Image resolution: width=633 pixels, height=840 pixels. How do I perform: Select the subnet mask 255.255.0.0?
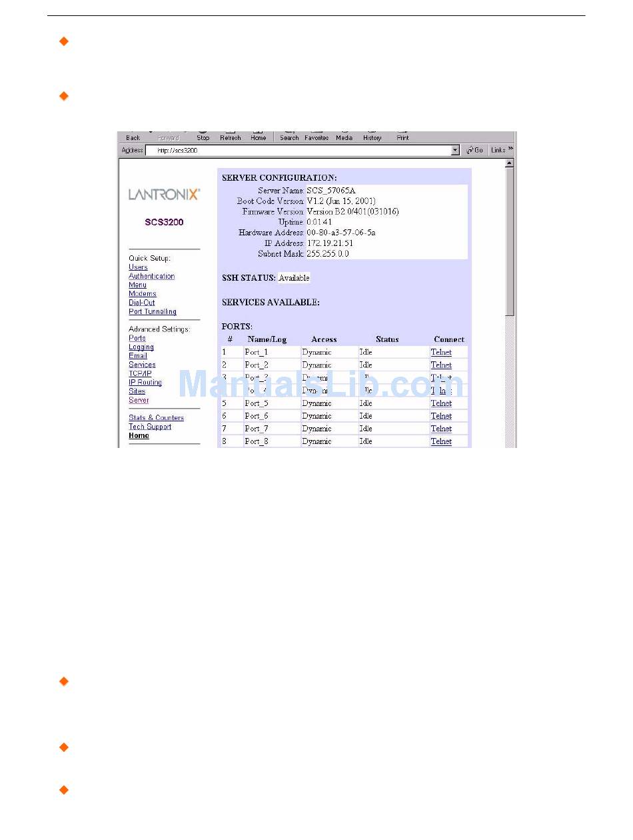tap(327, 254)
